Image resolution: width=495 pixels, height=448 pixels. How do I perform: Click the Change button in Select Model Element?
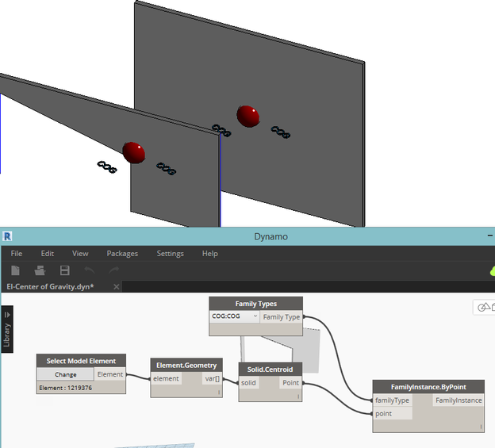pyautogui.click(x=65, y=374)
